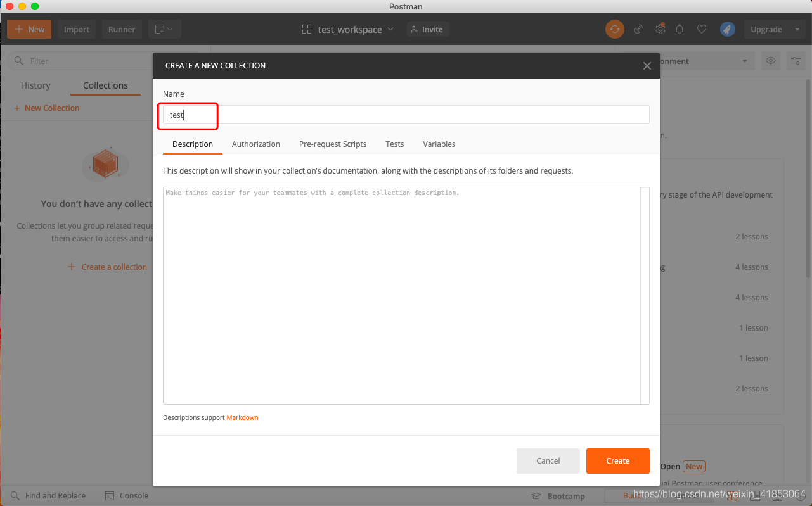Screen dimensions: 812x506
Task: Click the Upgrade button
Action: pos(766,29)
